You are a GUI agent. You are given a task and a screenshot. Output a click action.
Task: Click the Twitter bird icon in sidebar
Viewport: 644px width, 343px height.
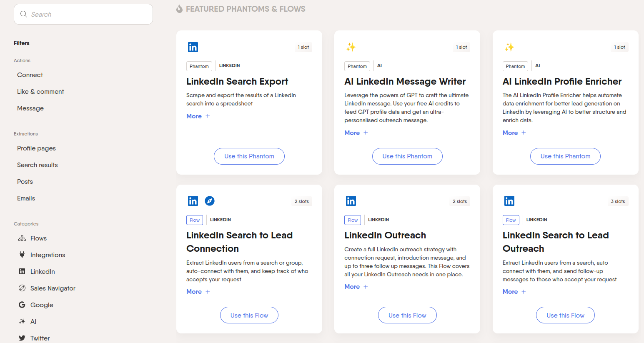point(22,338)
